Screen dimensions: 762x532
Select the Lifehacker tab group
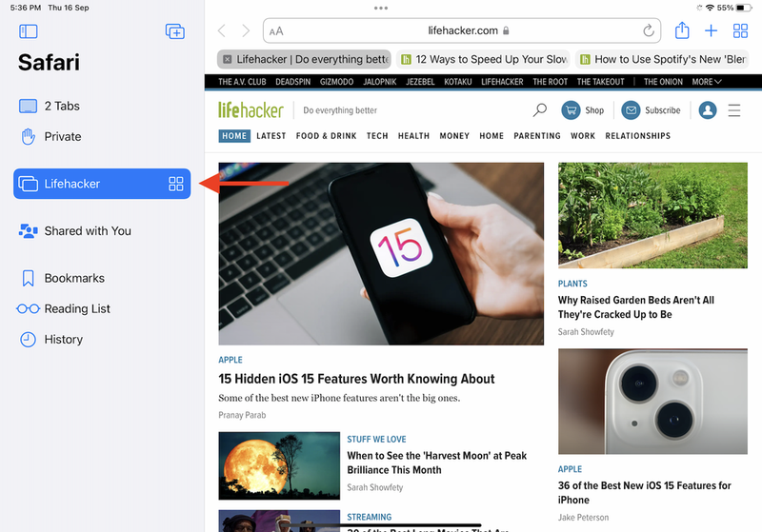coord(102,184)
